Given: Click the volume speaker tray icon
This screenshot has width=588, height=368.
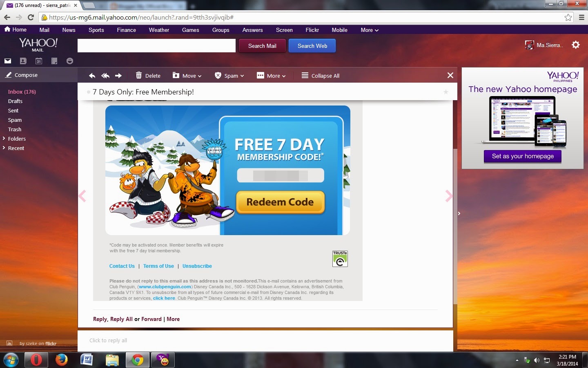Looking at the screenshot, I should coord(537,360).
